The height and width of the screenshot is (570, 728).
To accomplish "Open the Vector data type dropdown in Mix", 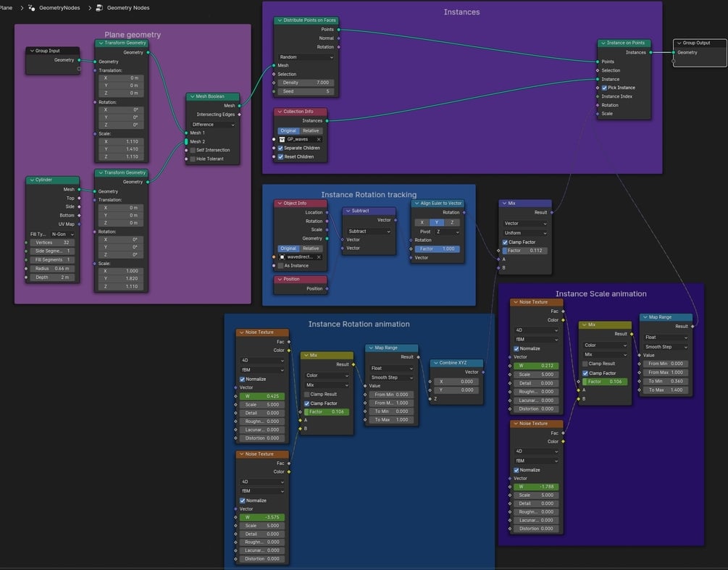I will [x=525, y=223].
